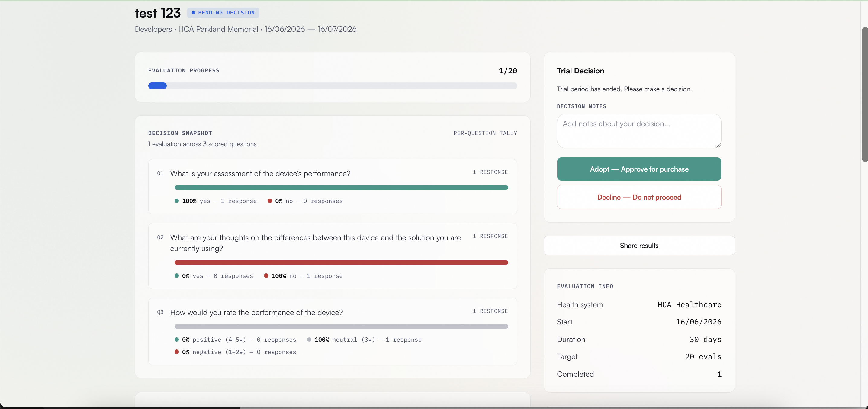Screen dimensions: 868x409
Task: Click Decline — Do not proceed button
Action: point(639,197)
